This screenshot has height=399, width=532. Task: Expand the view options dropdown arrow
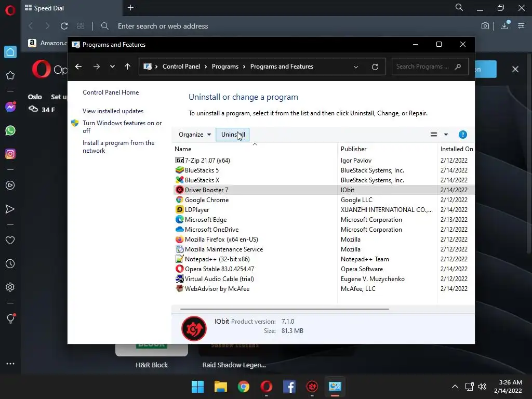(446, 135)
